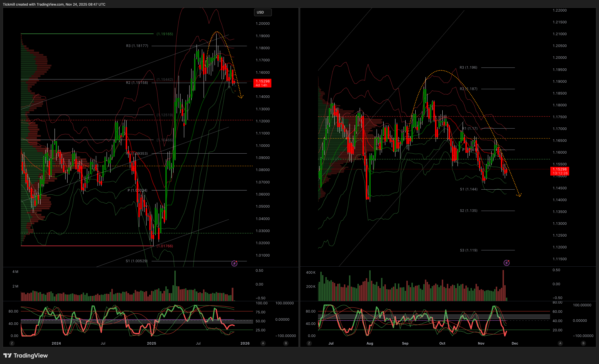Screen dimensions: 599x364
Task: Click the red 1.01766 level label
Action: point(165,246)
